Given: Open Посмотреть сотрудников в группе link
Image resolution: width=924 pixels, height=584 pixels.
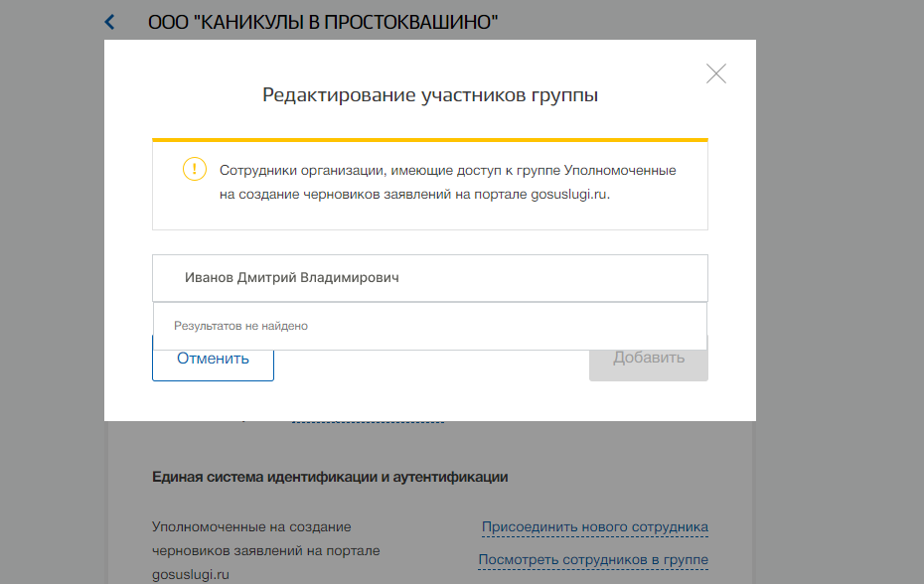Looking at the screenshot, I should click(x=593, y=560).
